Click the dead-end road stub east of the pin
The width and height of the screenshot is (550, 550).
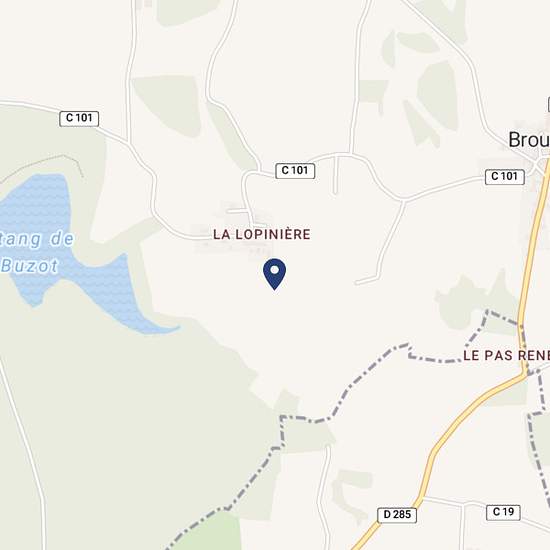tap(367, 281)
